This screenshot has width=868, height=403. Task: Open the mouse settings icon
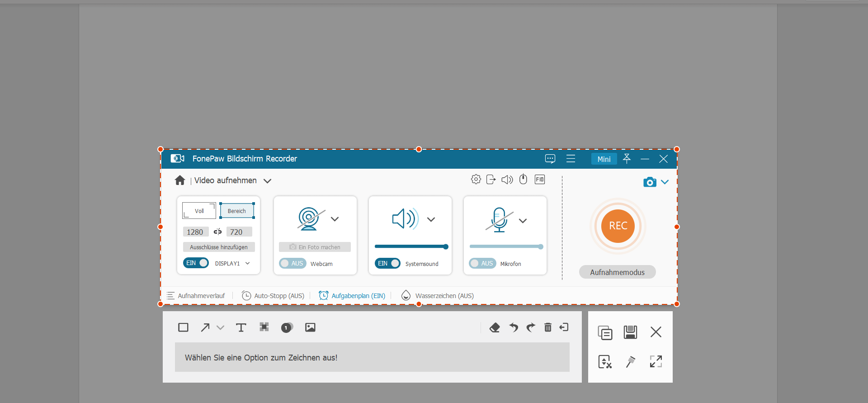(x=523, y=179)
